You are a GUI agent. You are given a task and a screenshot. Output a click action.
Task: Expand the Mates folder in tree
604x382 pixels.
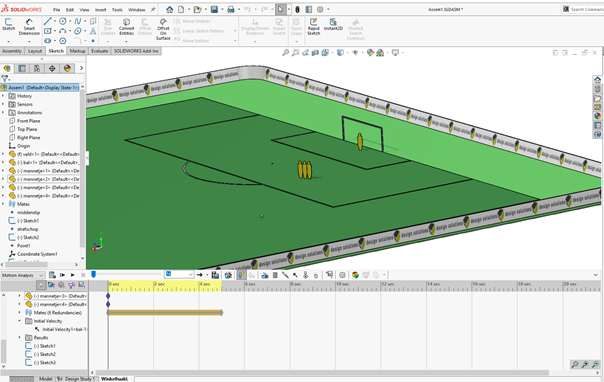(3, 204)
